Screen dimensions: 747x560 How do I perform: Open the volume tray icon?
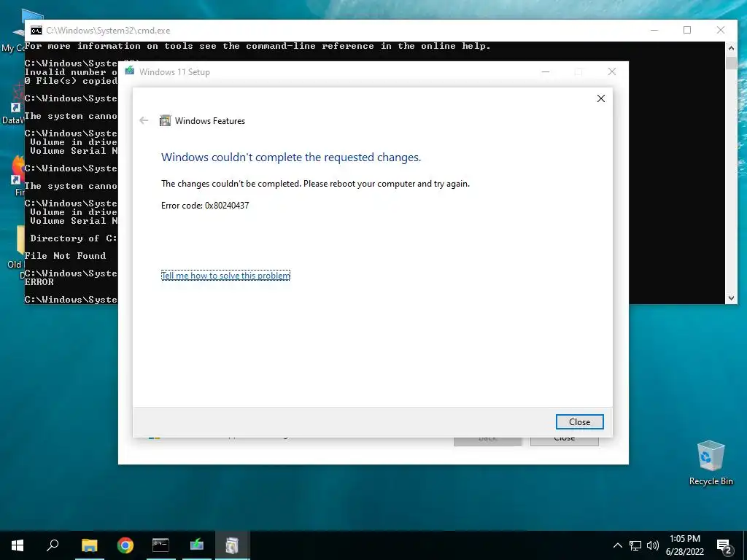(653, 545)
